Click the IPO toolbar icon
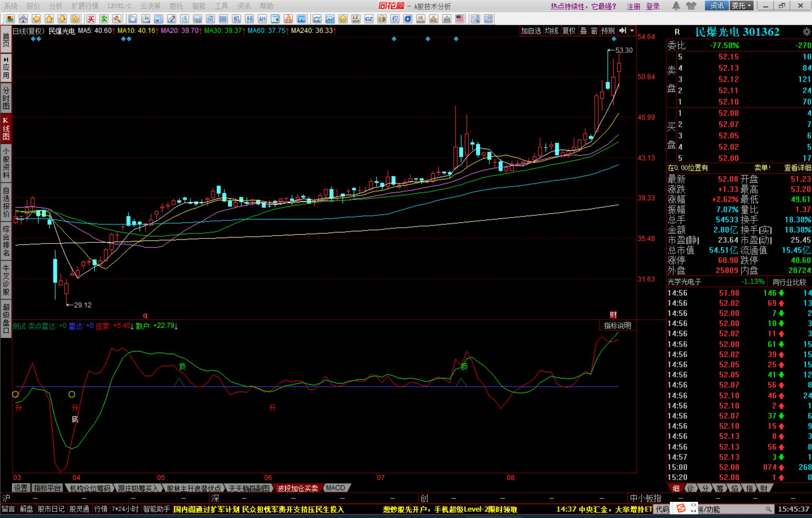812x518 pixels. (x=301, y=19)
